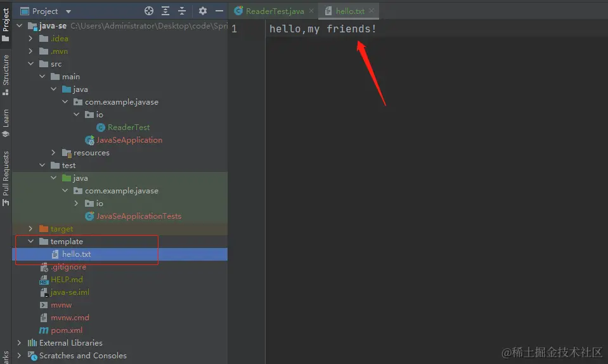Select the java-se.iml file
The width and height of the screenshot is (608, 364).
[70, 292]
